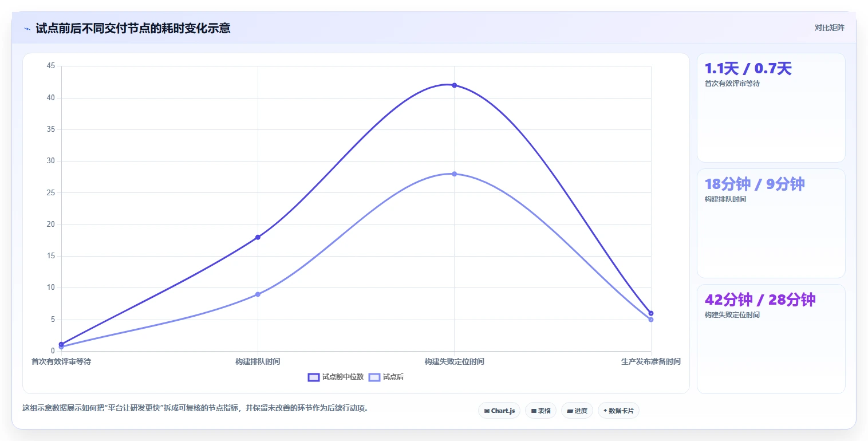Viewport: 868px width, 441px height.
Task: Click the 对比矩阵 label at top right
Action: pyautogui.click(x=829, y=27)
